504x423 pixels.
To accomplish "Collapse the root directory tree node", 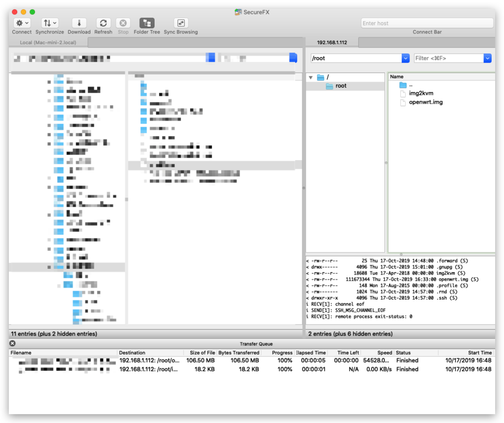I will 311,77.
